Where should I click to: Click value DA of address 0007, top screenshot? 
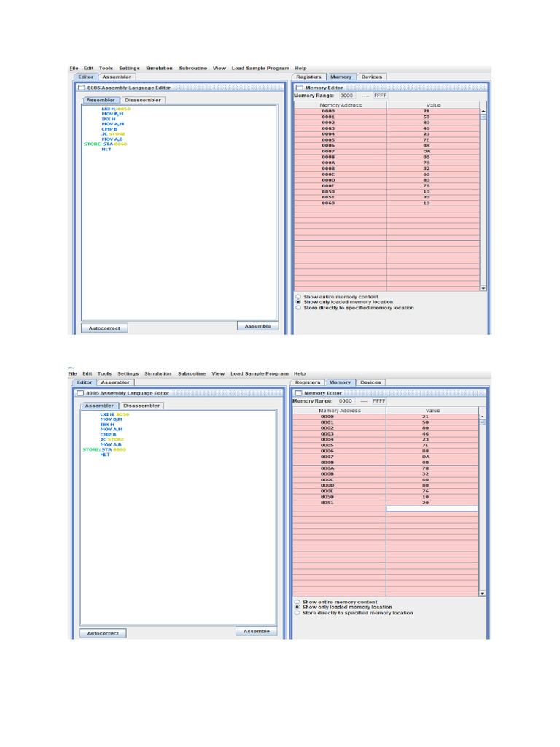coord(426,151)
